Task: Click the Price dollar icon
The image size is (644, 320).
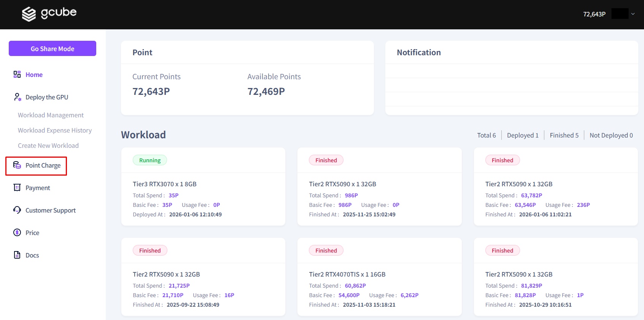Action: click(x=17, y=232)
